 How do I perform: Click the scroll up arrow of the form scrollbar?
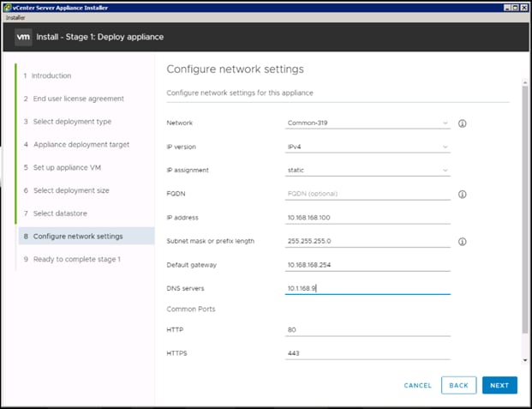pyautogui.click(x=525, y=82)
